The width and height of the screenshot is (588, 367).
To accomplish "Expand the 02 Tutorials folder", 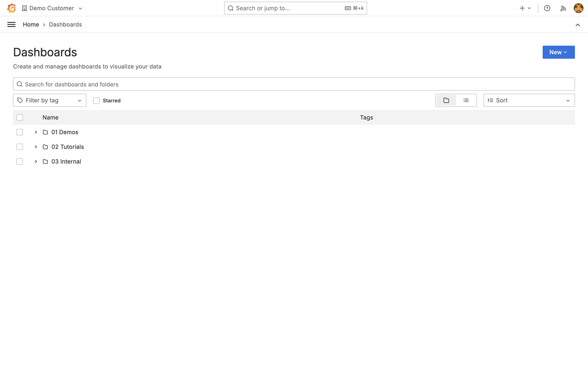I will 36,147.
